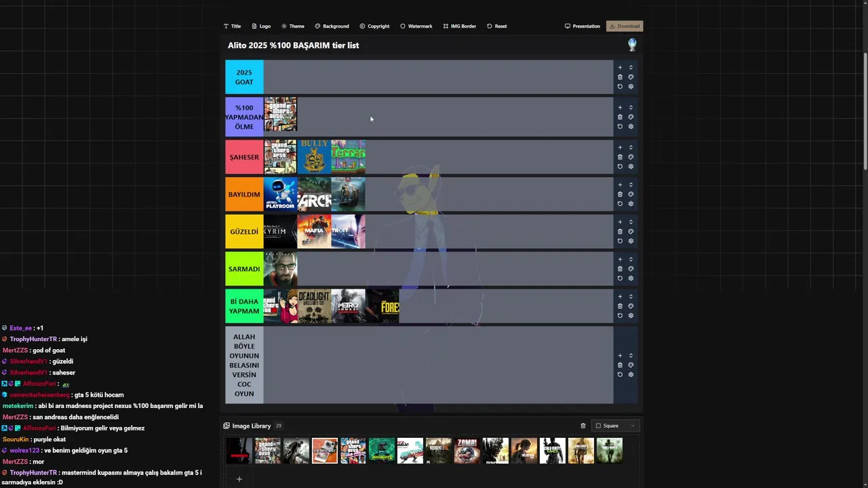
Task: Select the Skyrim cover in GÜZELDİ row
Action: pos(280,232)
